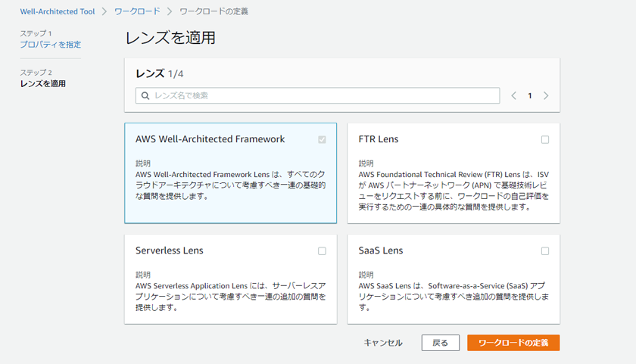Enable the Serverless Lens checkbox

pos(322,251)
